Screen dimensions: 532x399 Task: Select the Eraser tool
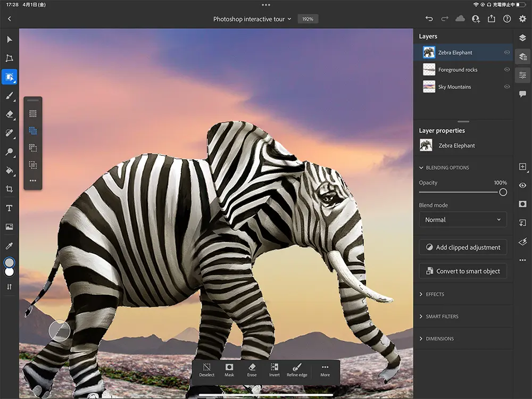(x=9, y=114)
